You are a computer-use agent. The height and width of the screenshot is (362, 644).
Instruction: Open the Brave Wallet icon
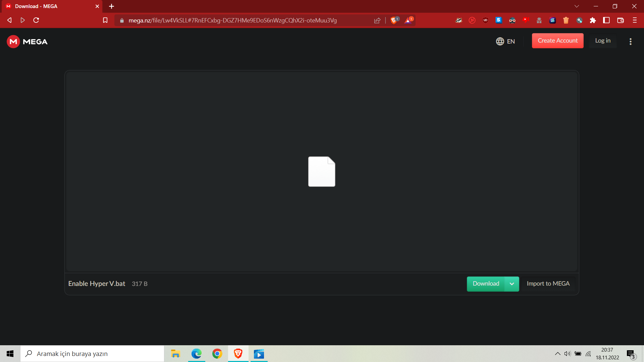(620, 20)
